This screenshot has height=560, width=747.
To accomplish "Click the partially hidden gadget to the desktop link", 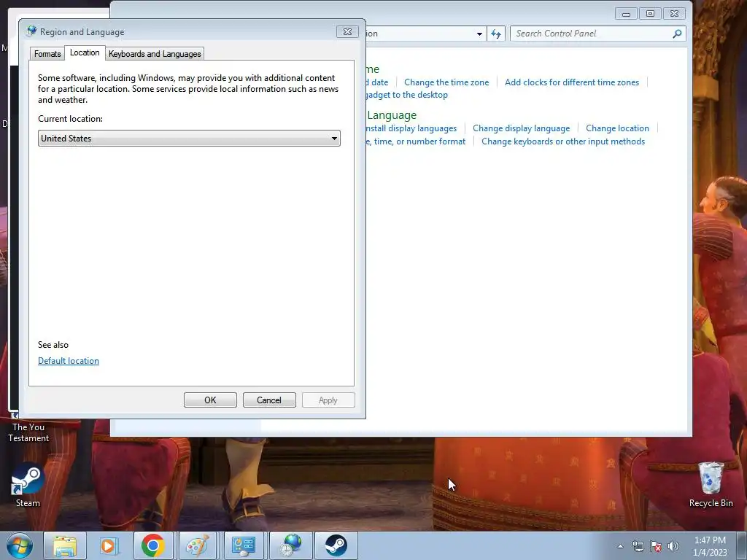I will click(x=407, y=95).
